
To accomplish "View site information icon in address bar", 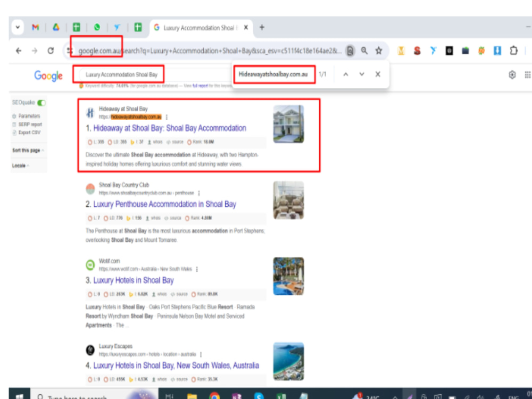I will click(69, 51).
